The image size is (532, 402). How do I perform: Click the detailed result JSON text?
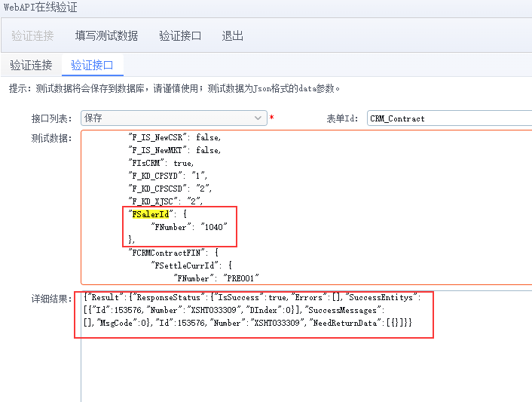(252, 310)
